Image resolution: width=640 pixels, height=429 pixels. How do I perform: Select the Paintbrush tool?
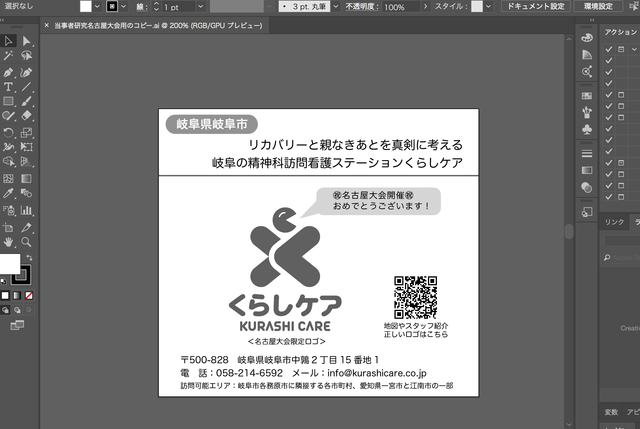click(x=26, y=101)
